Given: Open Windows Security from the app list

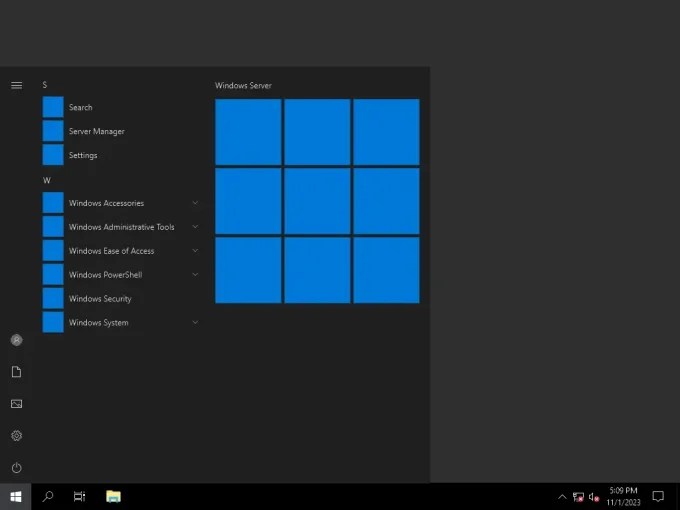Looking at the screenshot, I should point(121,298).
